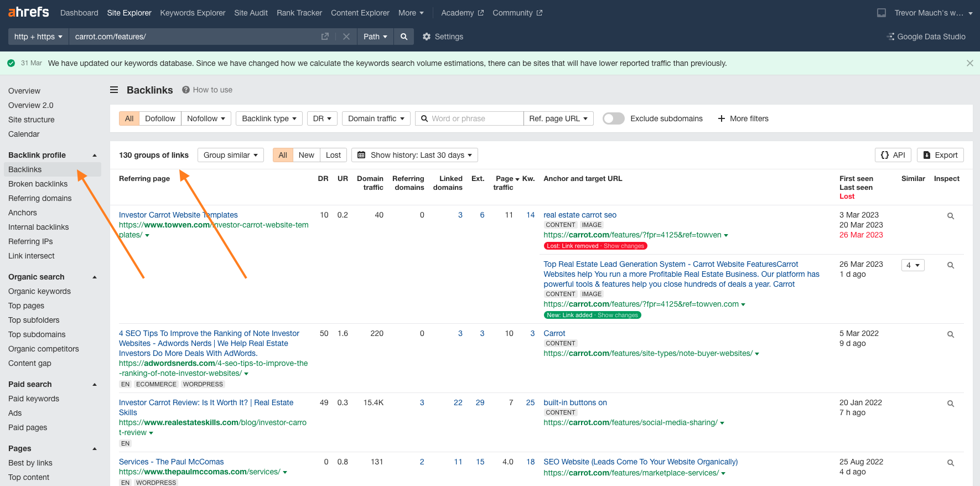Viewport: 980px width, 486px height.
Task: Open Group similar dropdown
Action: (x=231, y=155)
